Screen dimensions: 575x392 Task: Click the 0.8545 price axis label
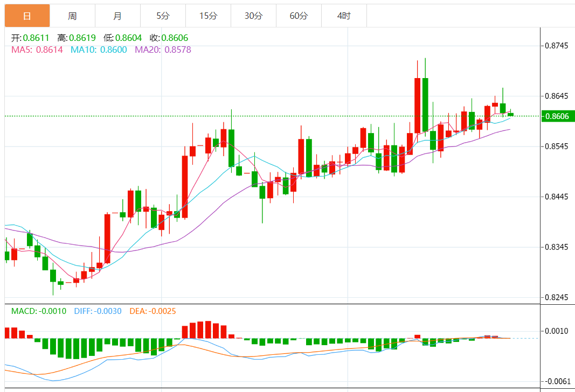point(556,146)
